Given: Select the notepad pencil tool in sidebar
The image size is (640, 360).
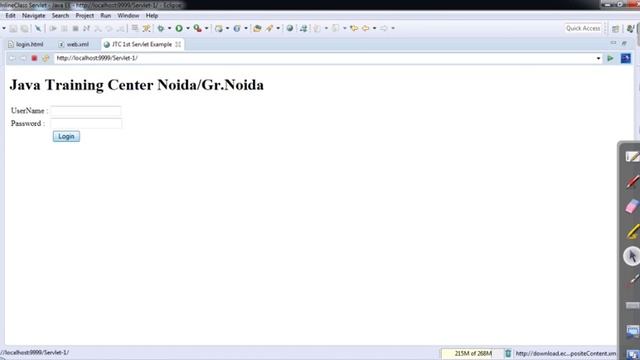Looking at the screenshot, I should coord(632,157).
